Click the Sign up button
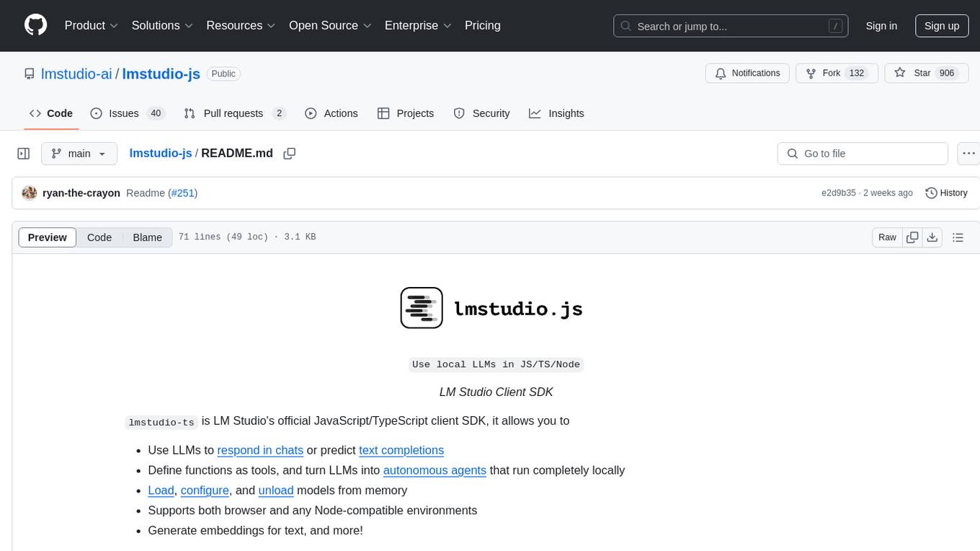The height and width of the screenshot is (551, 980). click(942, 26)
